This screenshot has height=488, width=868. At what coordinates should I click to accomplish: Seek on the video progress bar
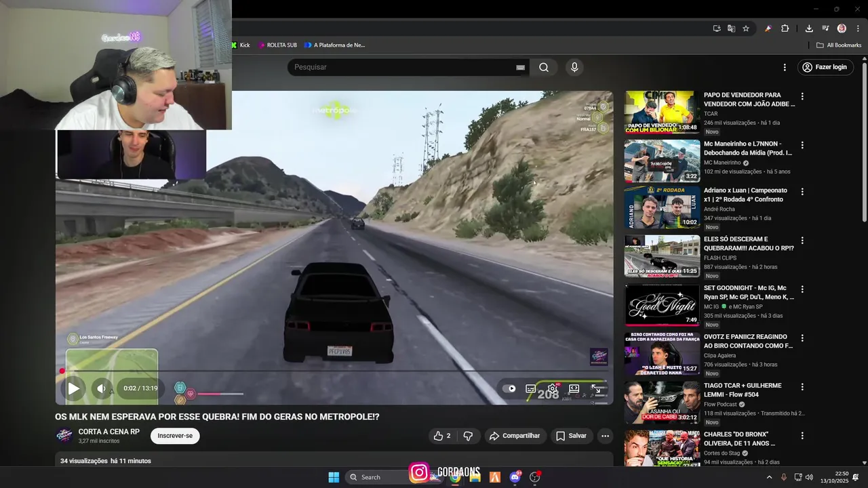(x=334, y=371)
